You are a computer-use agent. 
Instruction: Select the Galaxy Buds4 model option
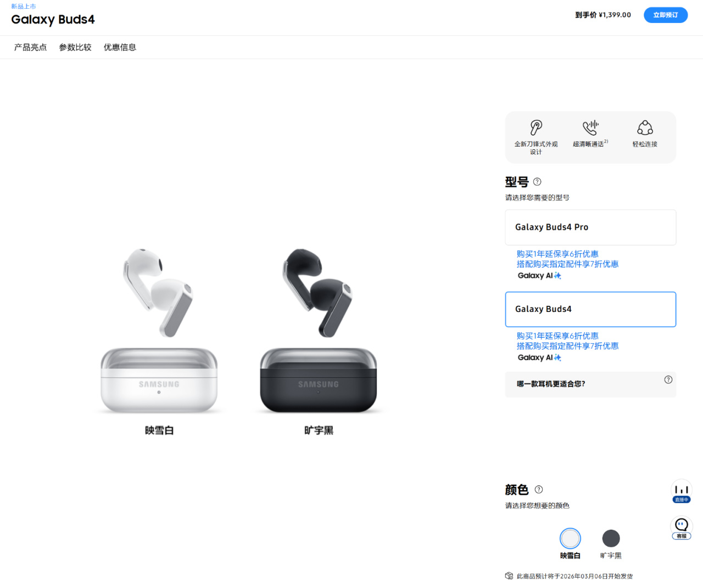coord(590,309)
